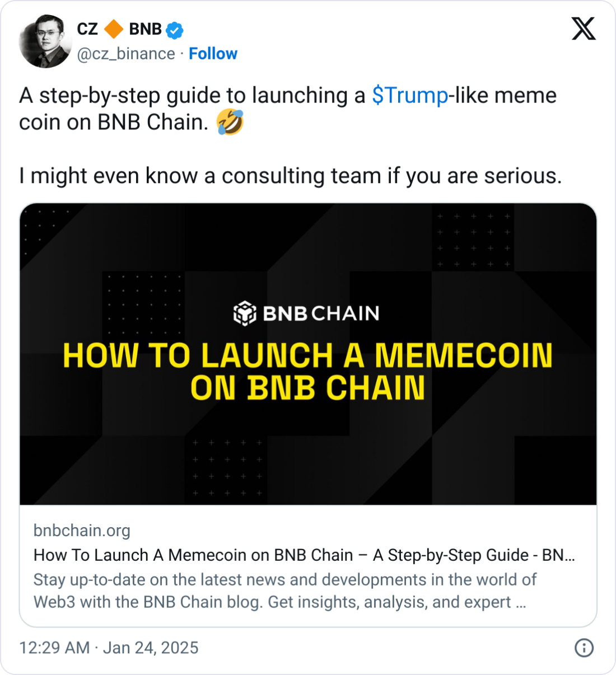Image resolution: width=616 pixels, height=675 pixels.
Task: Click the orange diamond beside CZ
Action: click(114, 29)
